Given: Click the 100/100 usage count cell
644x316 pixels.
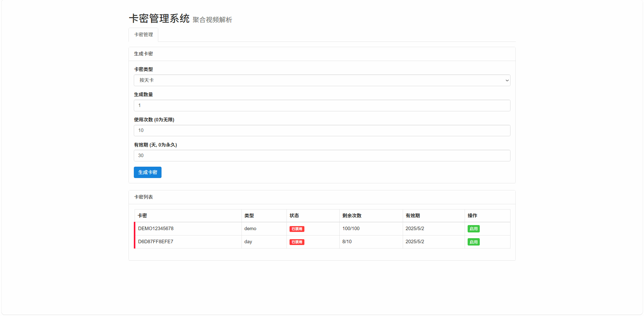Looking at the screenshot, I should tap(351, 228).
